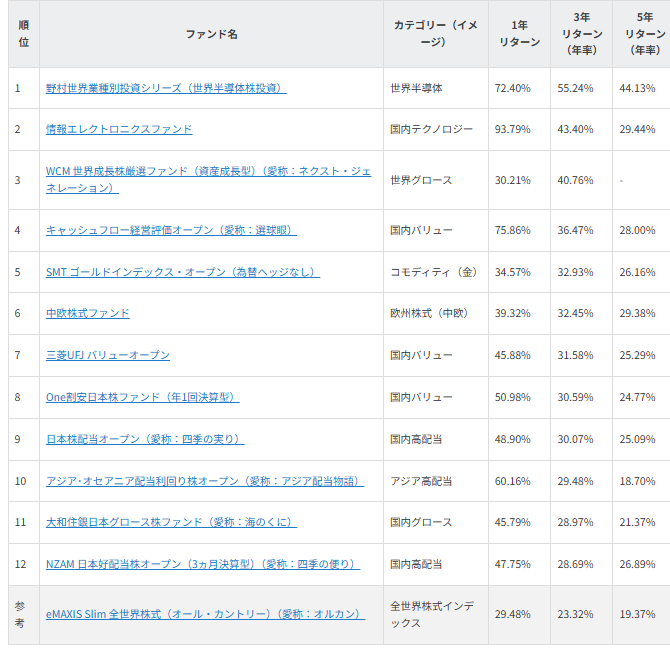The width and height of the screenshot is (670, 655).
Task: Click the 47.75% one-year return value
Action: coord(512,564)
